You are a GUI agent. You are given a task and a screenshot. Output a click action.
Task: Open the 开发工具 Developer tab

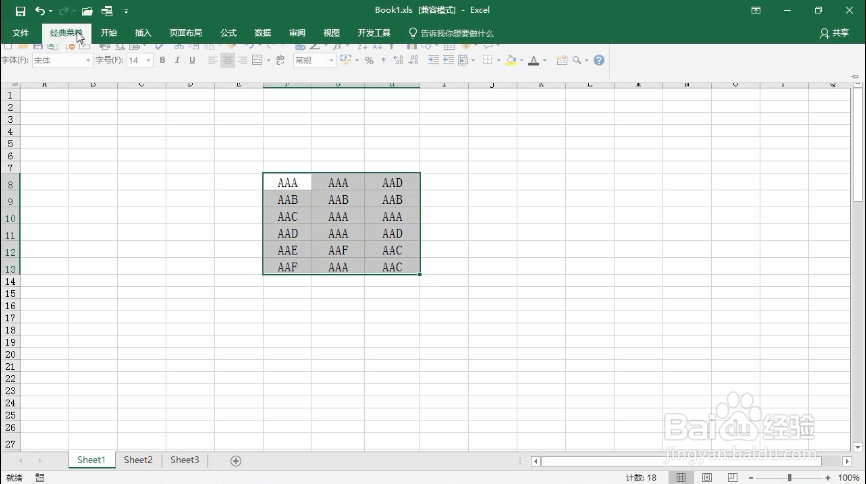[x=374, y=33]
